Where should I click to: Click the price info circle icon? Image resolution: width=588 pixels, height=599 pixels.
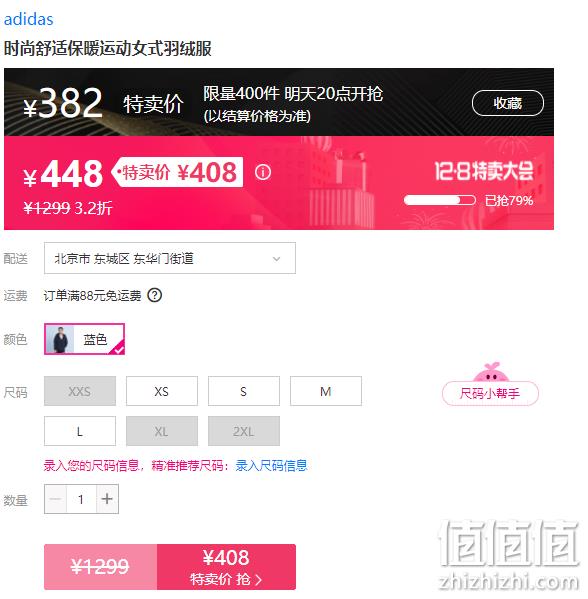pos(263,172)
